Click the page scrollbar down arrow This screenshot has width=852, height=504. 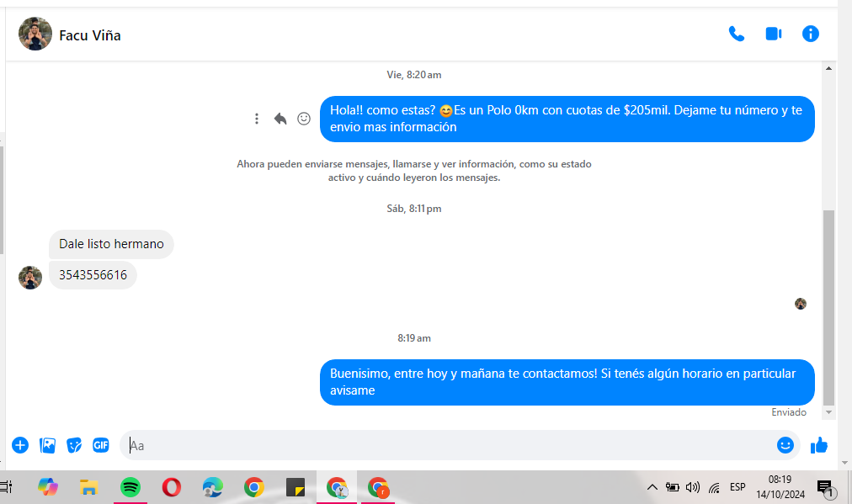pos(844,463)
